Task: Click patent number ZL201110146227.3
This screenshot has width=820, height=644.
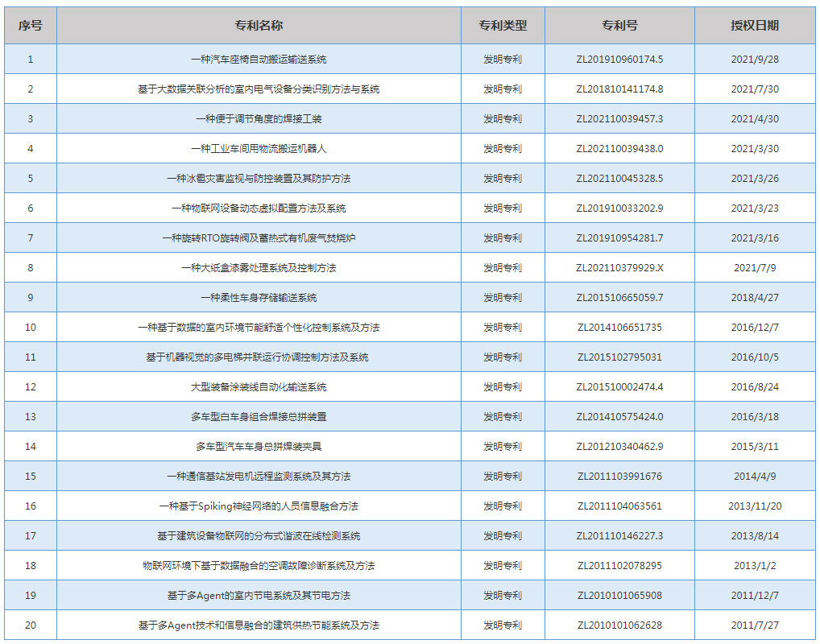Action: click(619, 536)
